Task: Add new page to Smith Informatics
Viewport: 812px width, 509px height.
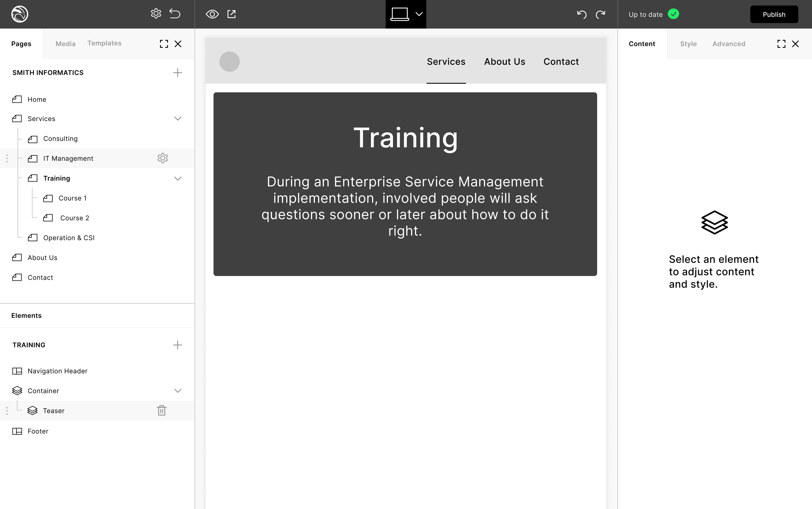Action: point(177,73)
